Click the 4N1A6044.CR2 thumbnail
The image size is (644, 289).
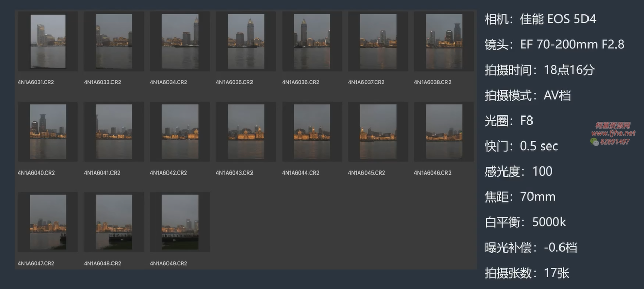(x=312, y=132)
